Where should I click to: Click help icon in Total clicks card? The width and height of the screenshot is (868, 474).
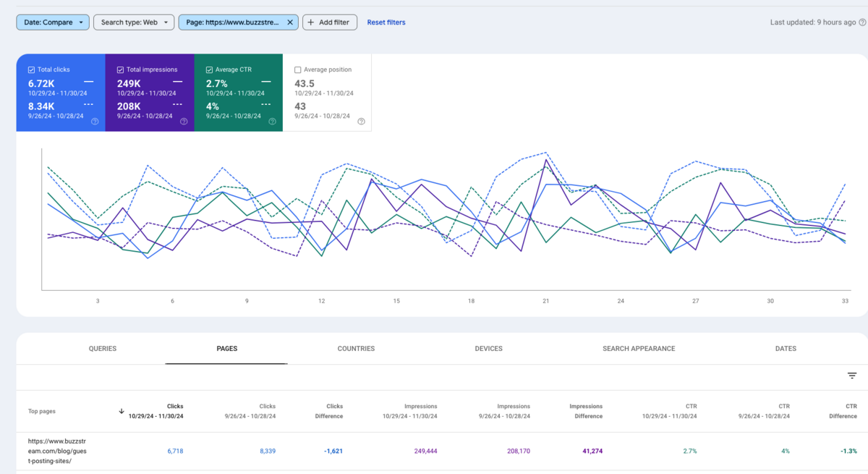click(95, 122)
